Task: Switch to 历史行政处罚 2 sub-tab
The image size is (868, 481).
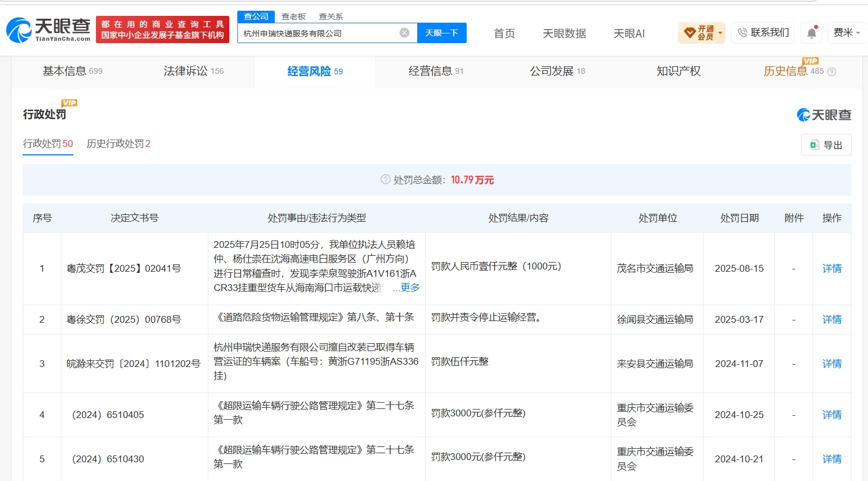Action: coord(119,144)
